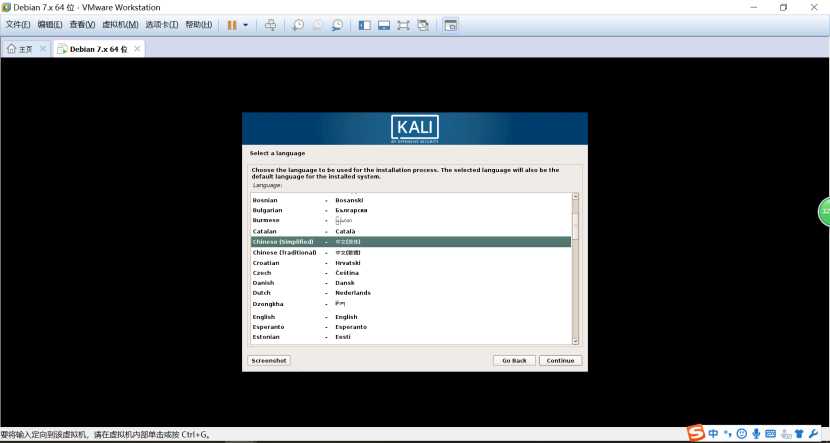Enter full screen mode via toolbar icon
This screenshot has width=830, height=443.
(x=403, y=25)
